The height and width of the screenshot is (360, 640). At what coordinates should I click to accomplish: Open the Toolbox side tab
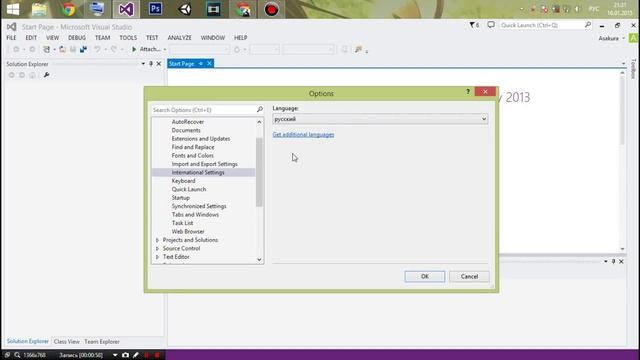click(633, 69)
